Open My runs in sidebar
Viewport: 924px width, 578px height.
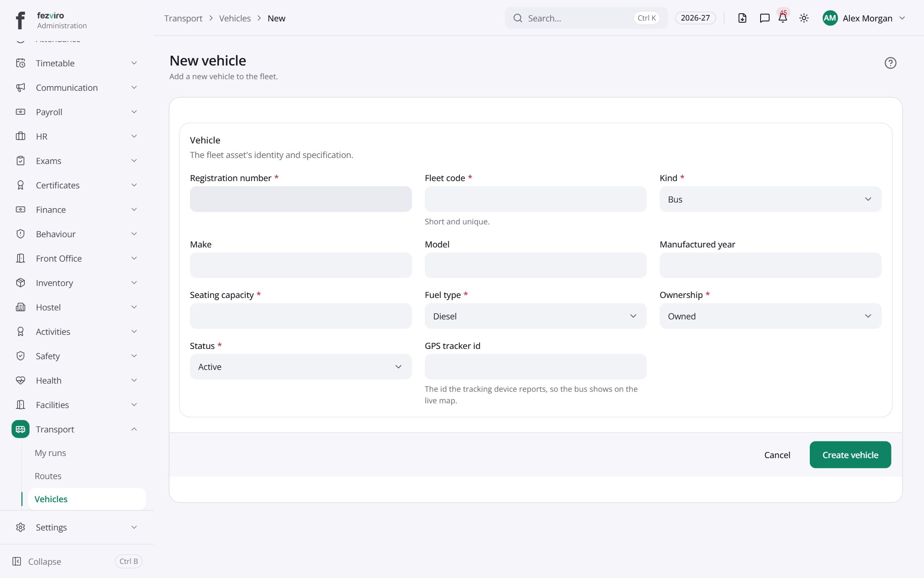50,453
